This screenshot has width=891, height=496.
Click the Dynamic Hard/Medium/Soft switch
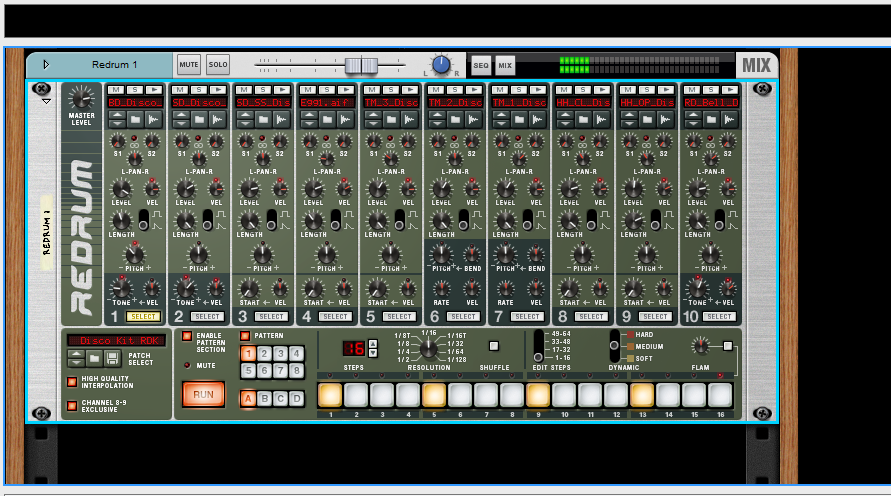coord(614,346)
